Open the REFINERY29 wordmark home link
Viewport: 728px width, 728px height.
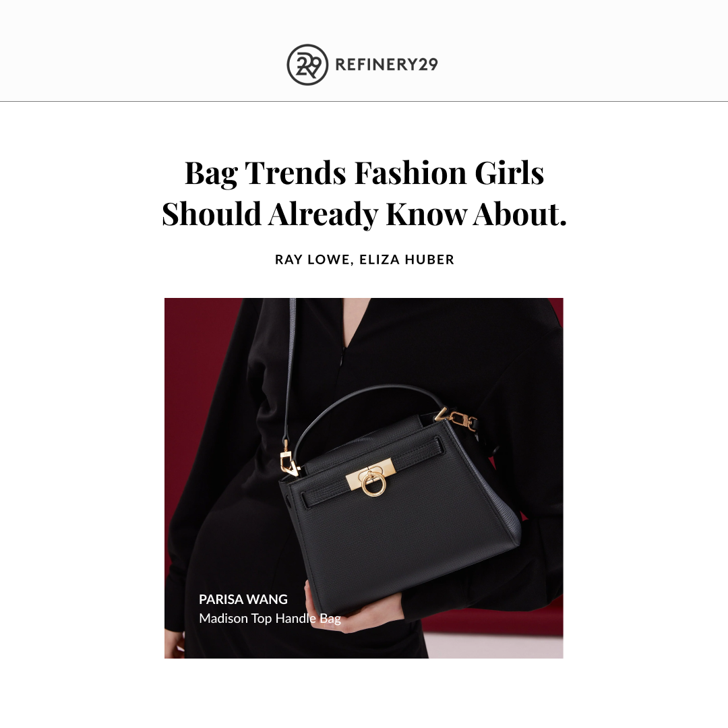386,65
